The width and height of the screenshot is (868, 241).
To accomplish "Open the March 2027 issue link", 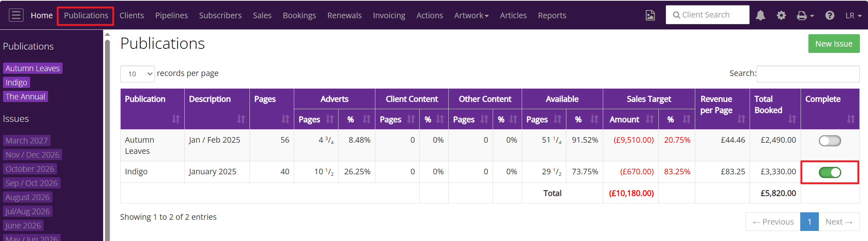I will click(27, 140).
